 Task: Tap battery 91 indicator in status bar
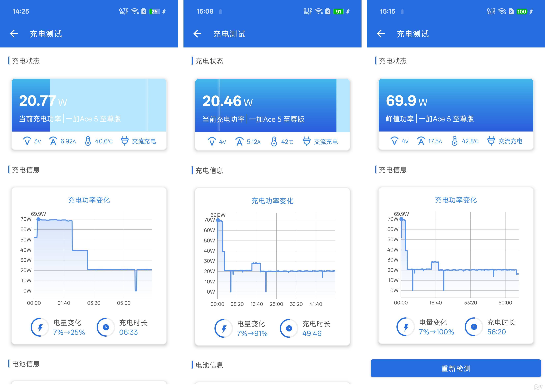coord(339,12)
